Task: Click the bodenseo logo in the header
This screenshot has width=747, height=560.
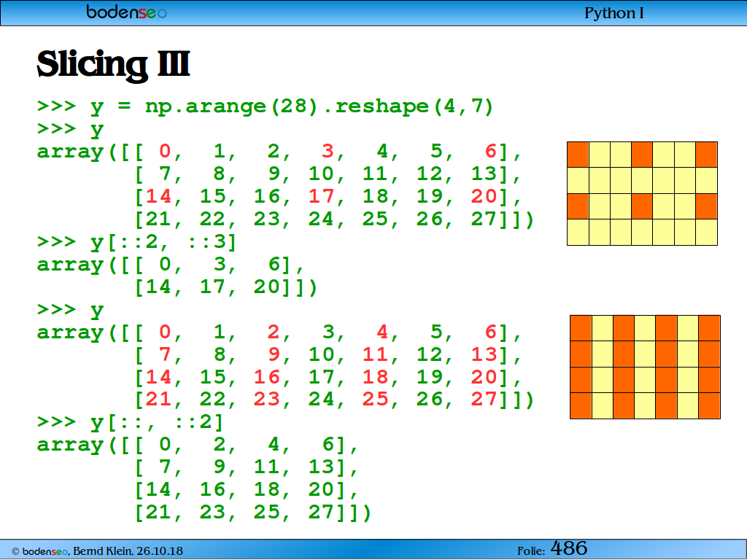Action: point(126,12)
